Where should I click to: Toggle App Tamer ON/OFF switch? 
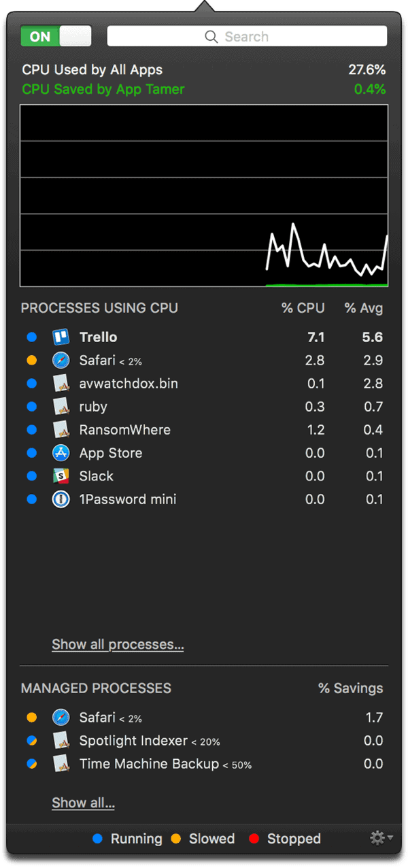click(x=56, y=37)
